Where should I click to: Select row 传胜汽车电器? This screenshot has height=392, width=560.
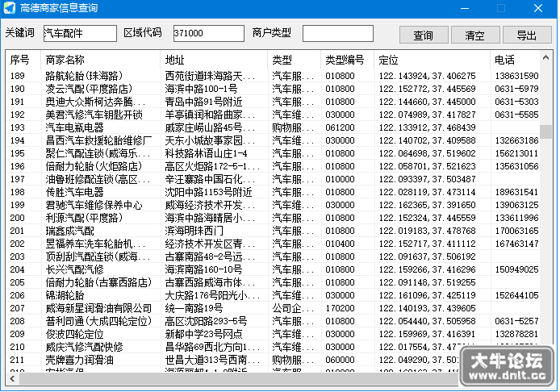[273, 192]
